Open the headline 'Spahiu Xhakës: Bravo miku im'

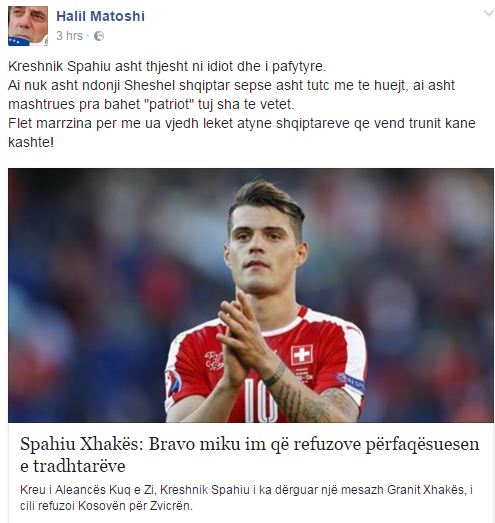pos(250,444)
